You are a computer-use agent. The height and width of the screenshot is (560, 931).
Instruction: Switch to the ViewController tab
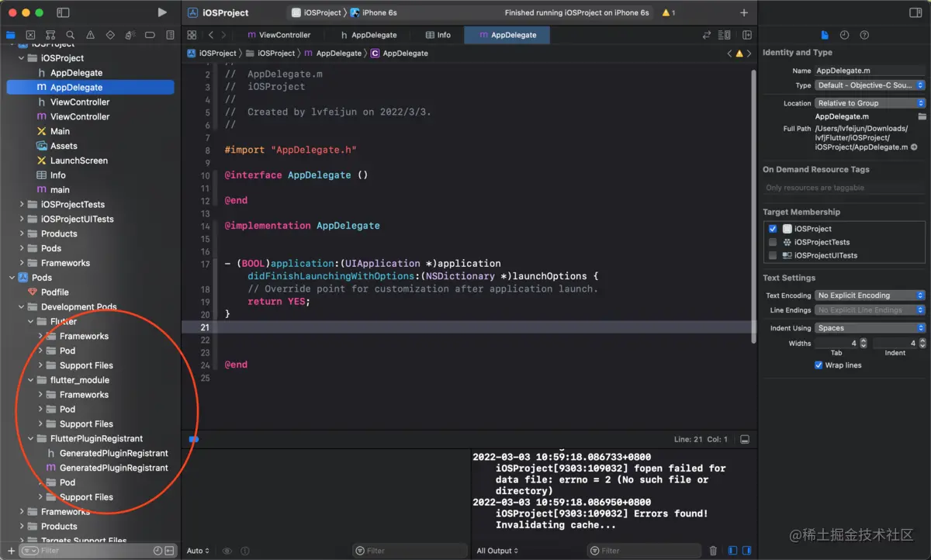pos(279,35)
